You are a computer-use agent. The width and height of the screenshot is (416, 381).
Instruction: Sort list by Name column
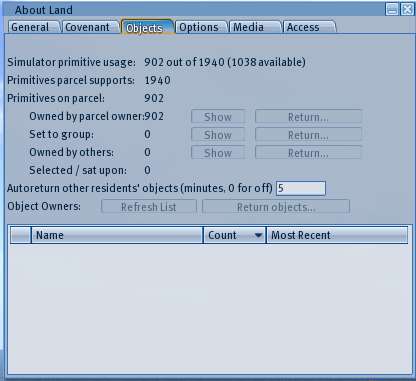[x=117, y=235]
